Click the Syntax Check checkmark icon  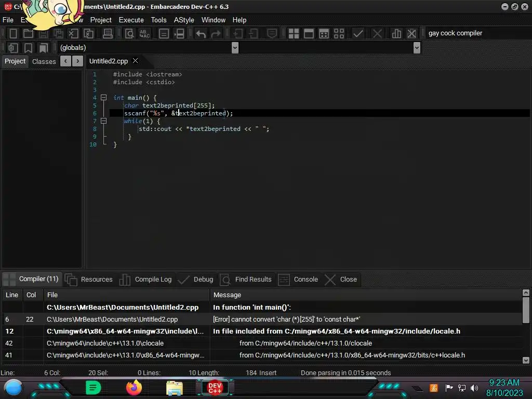(358, 33)
